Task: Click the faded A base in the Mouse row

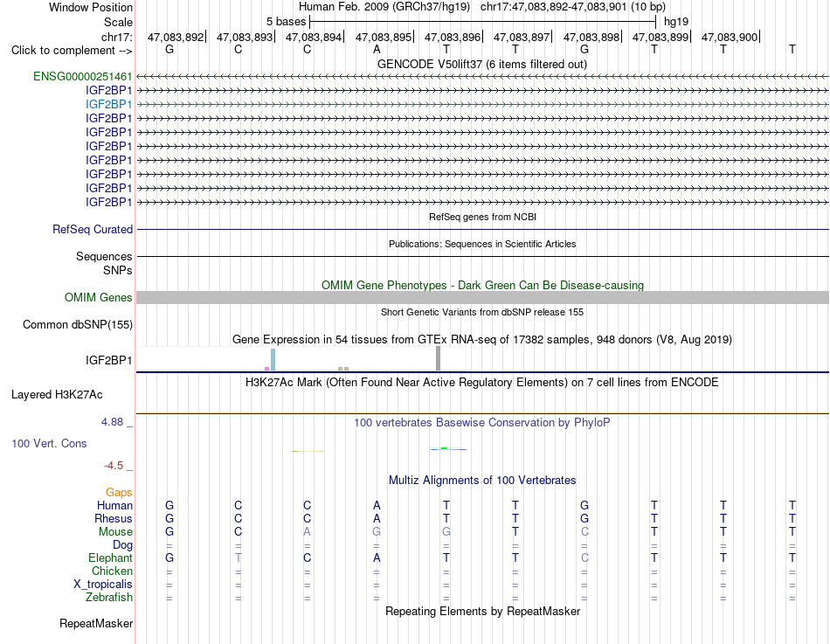Action: 307,532
